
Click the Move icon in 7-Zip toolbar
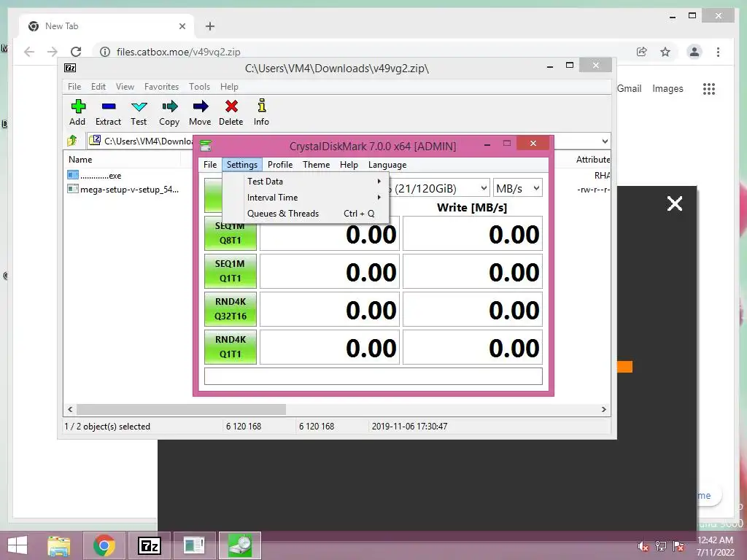201,106
